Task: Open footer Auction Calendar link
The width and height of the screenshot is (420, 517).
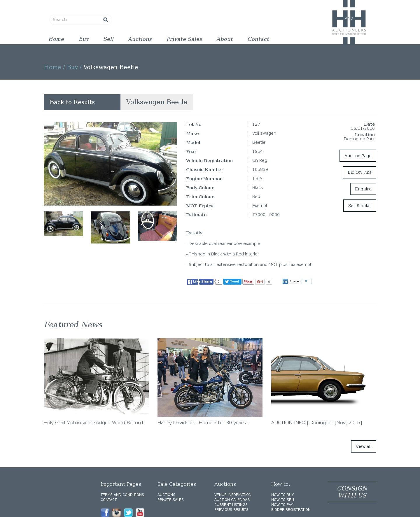Action: [x=232, y=500]
